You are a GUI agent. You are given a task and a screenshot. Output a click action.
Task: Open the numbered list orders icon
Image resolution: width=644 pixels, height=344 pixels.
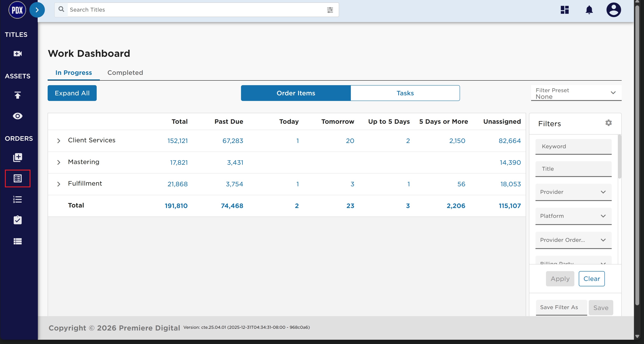[18, 199]
